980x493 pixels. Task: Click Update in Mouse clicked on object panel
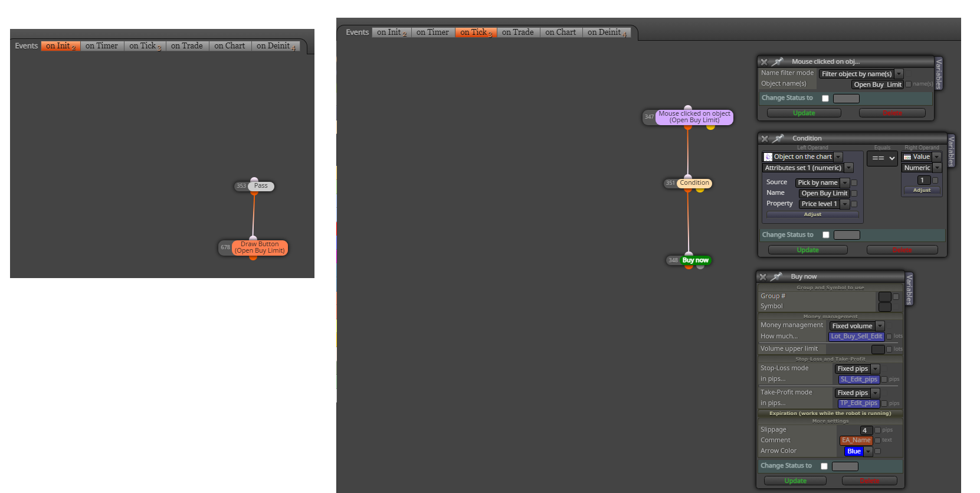tap(804, 113)
